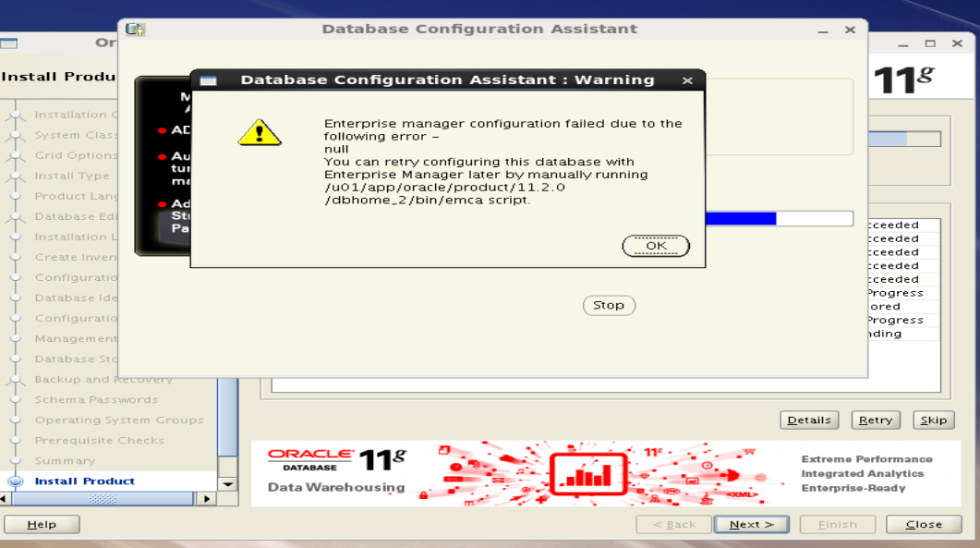Click the 'Install Produ' page heading
The height and width of the screenshot is (548, 980).
[59, 77]
